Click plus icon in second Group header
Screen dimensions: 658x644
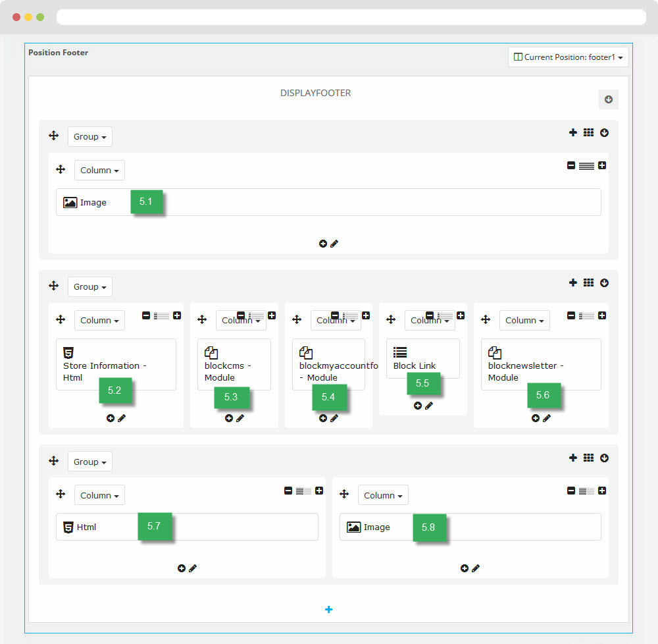tap(573, 282)
